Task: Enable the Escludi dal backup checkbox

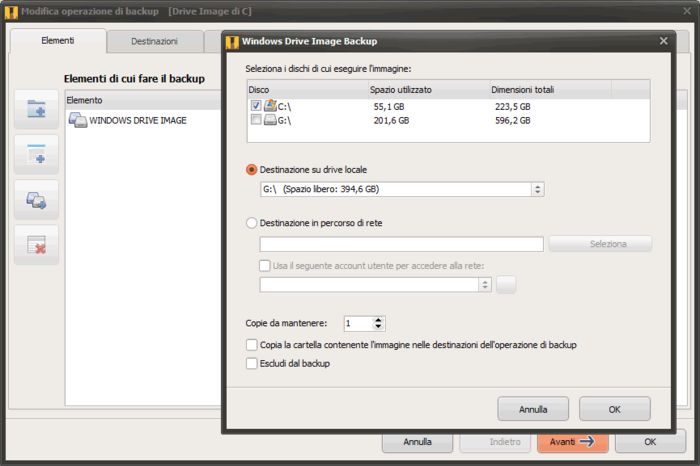Action: [252, 363]
